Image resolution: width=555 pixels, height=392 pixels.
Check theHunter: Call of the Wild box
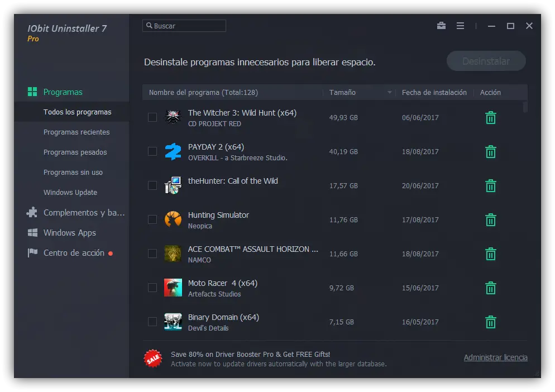coord(152,185)
